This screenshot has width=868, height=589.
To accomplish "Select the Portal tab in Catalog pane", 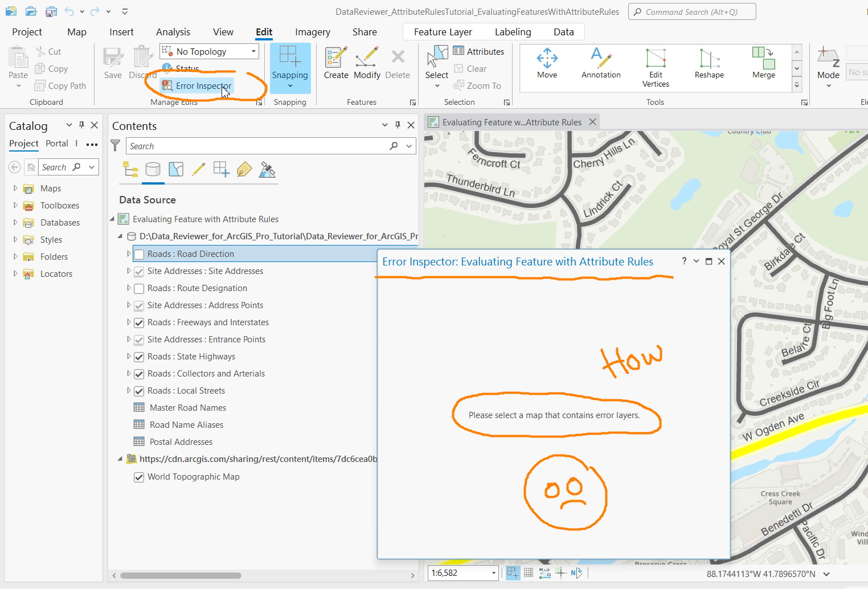I will click(57, 144).
